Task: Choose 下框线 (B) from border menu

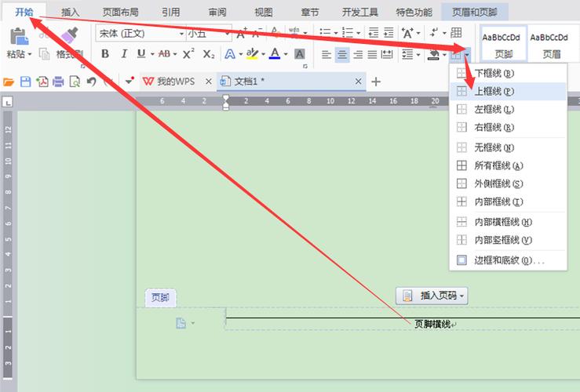Action: [508, 73]
